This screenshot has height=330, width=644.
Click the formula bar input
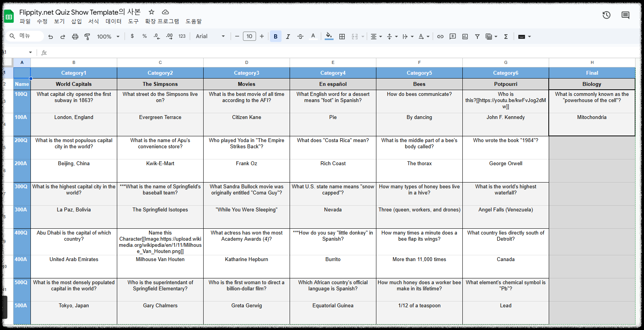343,52
